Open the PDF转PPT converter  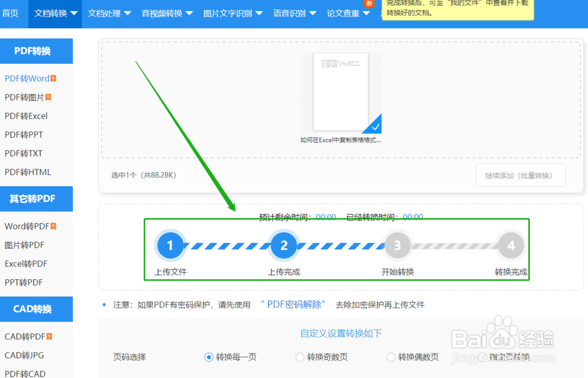(23, 135)
